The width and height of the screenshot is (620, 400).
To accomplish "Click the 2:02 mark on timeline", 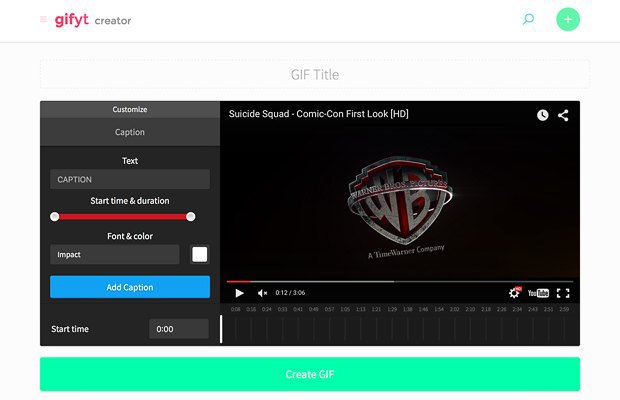I will (x=455, y=309).
